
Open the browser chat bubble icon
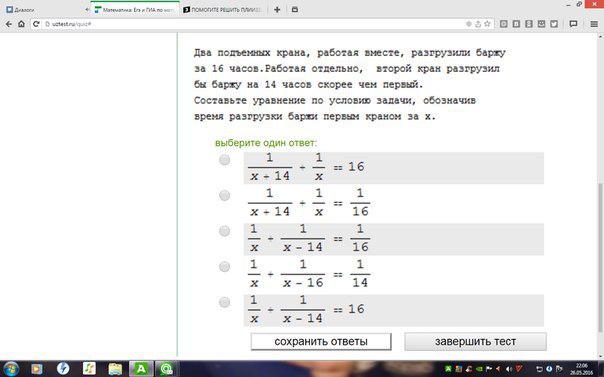tap(573, 24)
